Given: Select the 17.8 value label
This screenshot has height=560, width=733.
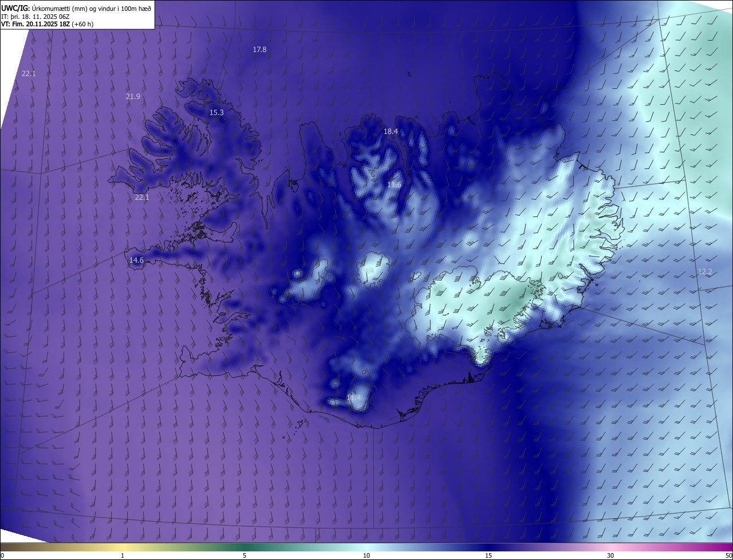Looking at the screenshot, I should click(259, 50).
